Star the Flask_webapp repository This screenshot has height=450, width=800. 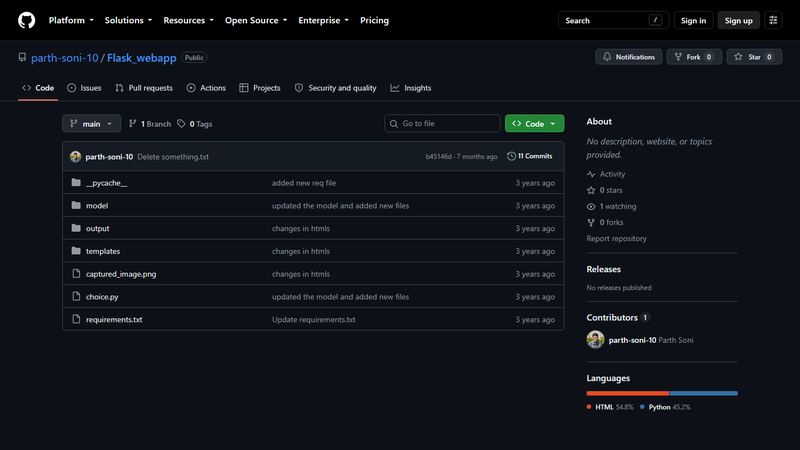tap(754, 57)
